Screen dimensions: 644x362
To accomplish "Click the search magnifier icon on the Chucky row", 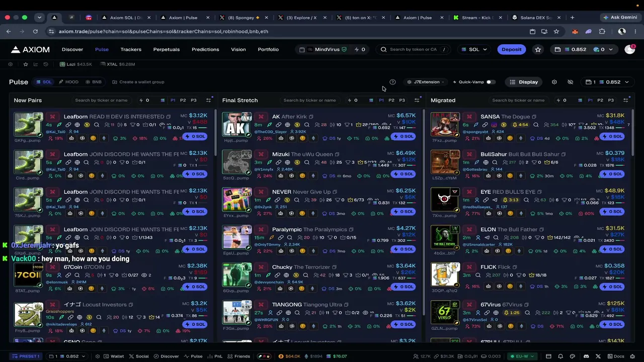I will click(306, 275).
